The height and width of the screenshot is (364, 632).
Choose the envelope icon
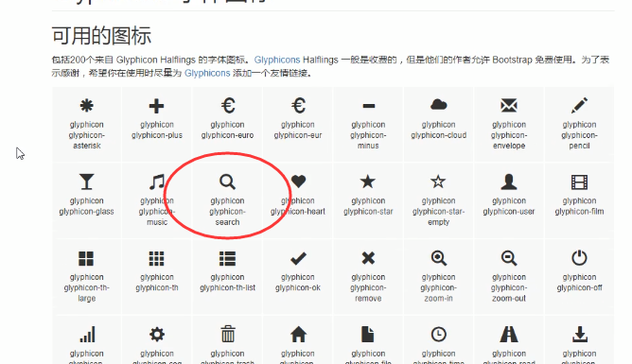point(509,106)
